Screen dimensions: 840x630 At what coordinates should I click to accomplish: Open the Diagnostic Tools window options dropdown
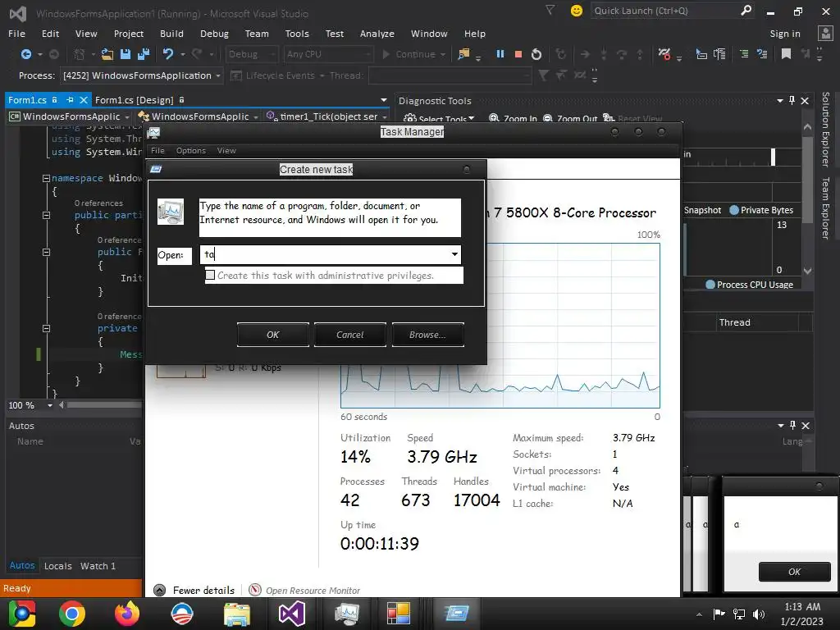click(780, 100)
